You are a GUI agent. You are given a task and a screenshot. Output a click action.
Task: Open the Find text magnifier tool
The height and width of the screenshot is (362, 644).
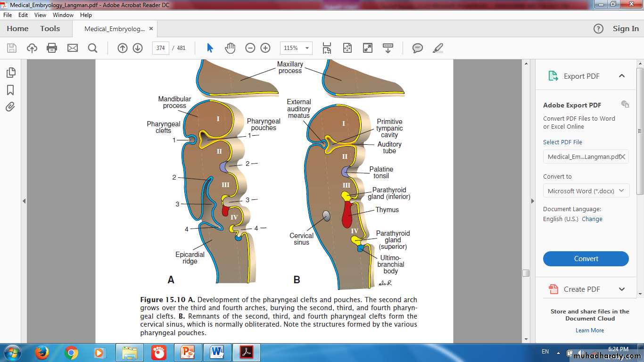(x=92, y=48)
